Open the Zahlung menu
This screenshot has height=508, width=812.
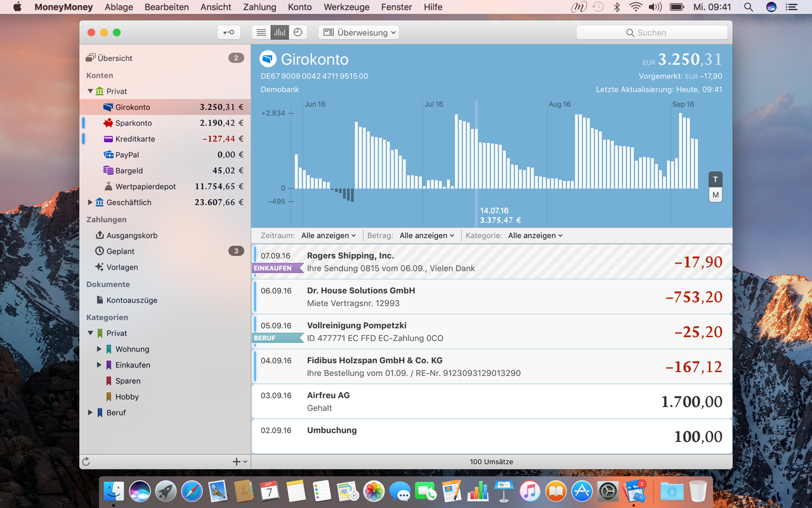click(259, 7)
